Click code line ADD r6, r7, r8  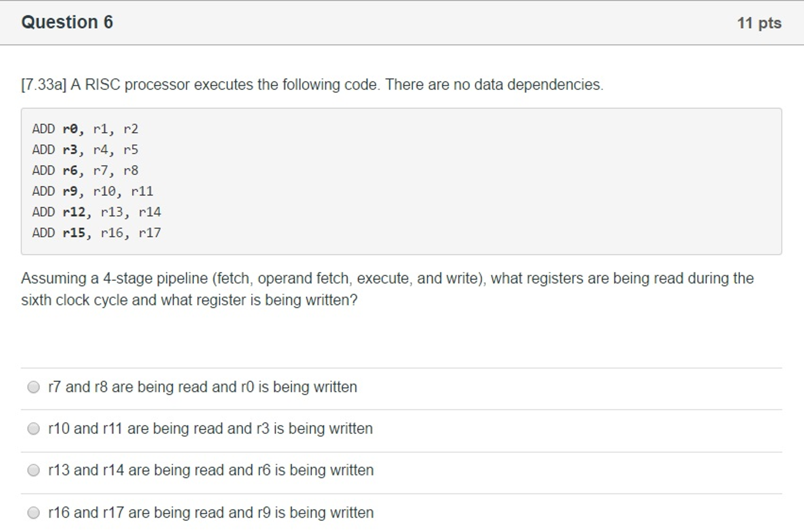point(85,171)
